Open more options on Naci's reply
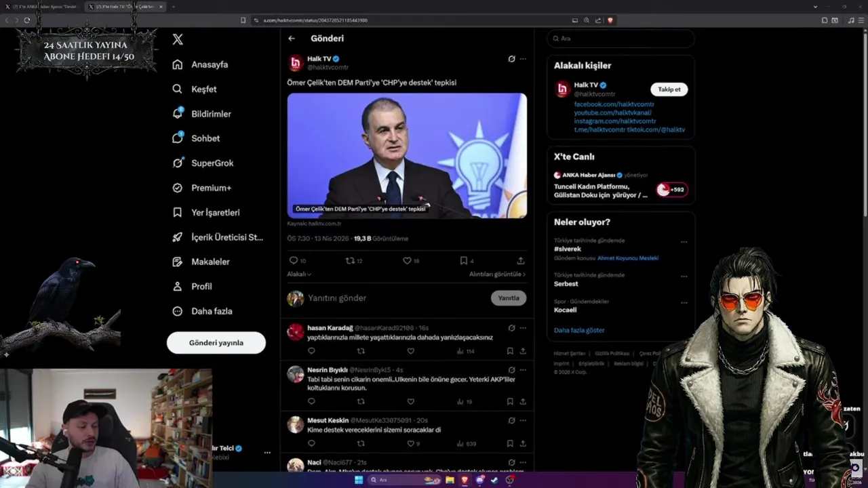This screenshot has height=488, width=868. click(523, 462)
